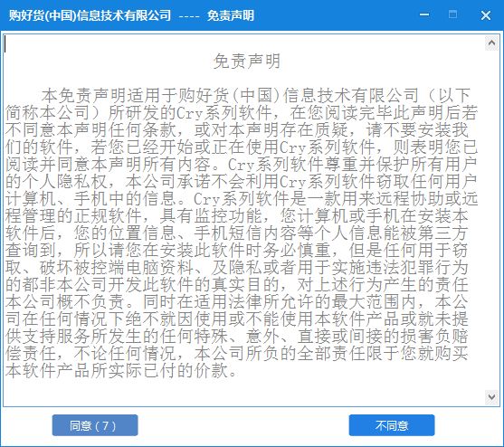Minimize the 免责声明 window
Viewport: 504px width, 447px height.
point(424,14)
